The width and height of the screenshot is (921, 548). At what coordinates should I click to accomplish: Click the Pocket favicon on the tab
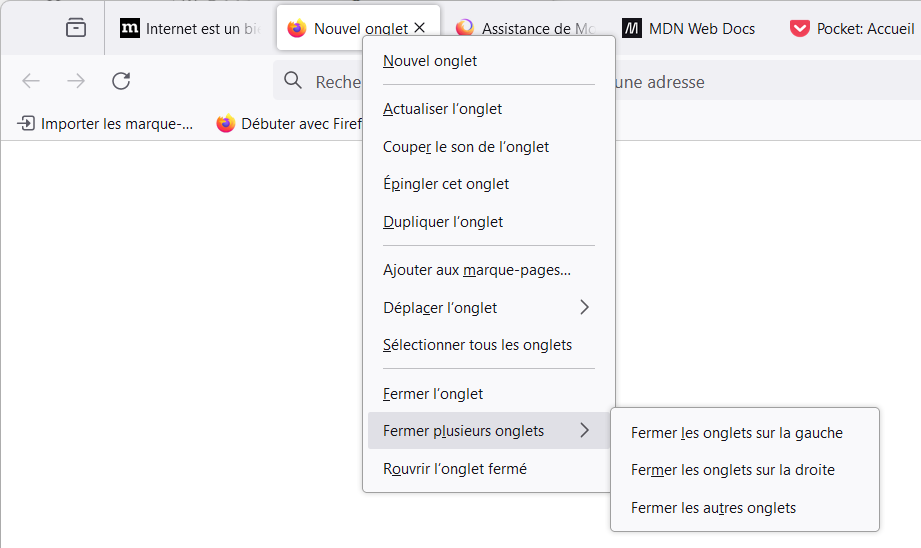799,28
